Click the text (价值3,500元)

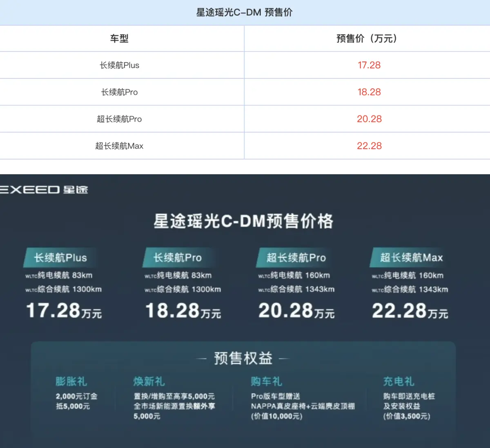[407, 416]
